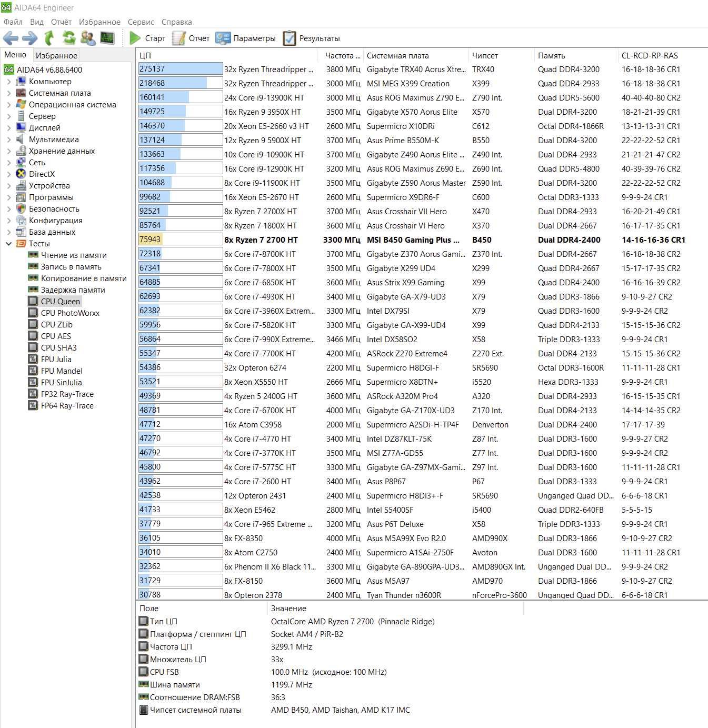Open the Файл menu
The width and height of the screenshot is (708, 728).
point(13,22)
